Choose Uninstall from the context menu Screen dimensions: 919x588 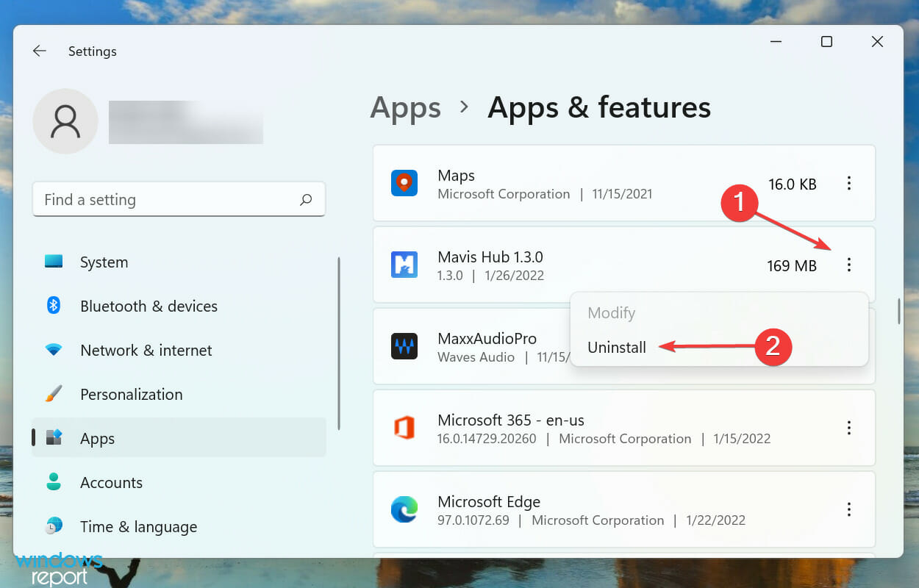click(x=617, y=348)
